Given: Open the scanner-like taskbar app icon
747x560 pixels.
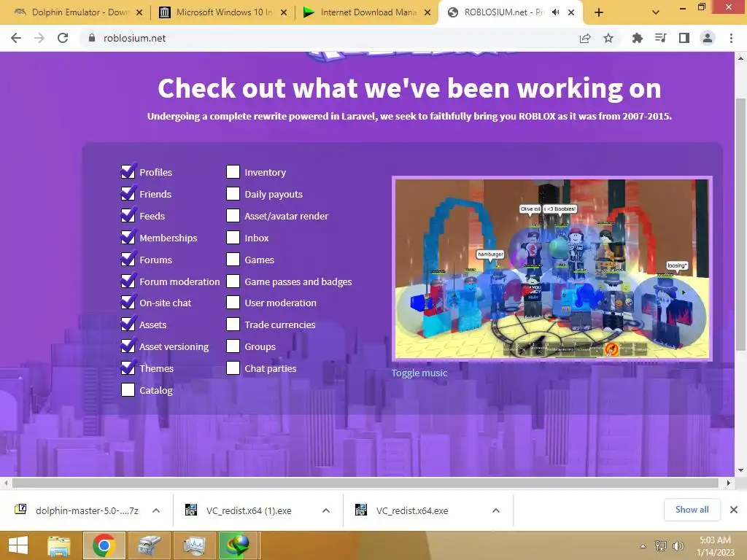Looking at the screenshot, I should [x=150, y=545].
